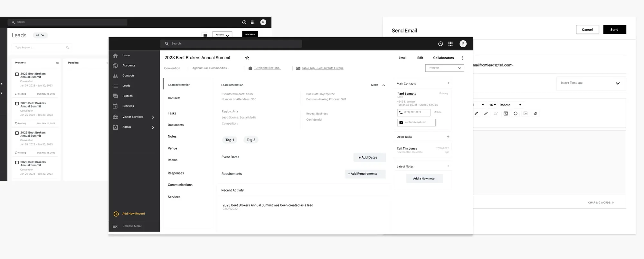This screenshot has height=259, width=644.
Task: Check the fourth Beet Brokers lead card
Action: [x=17, y=162]
